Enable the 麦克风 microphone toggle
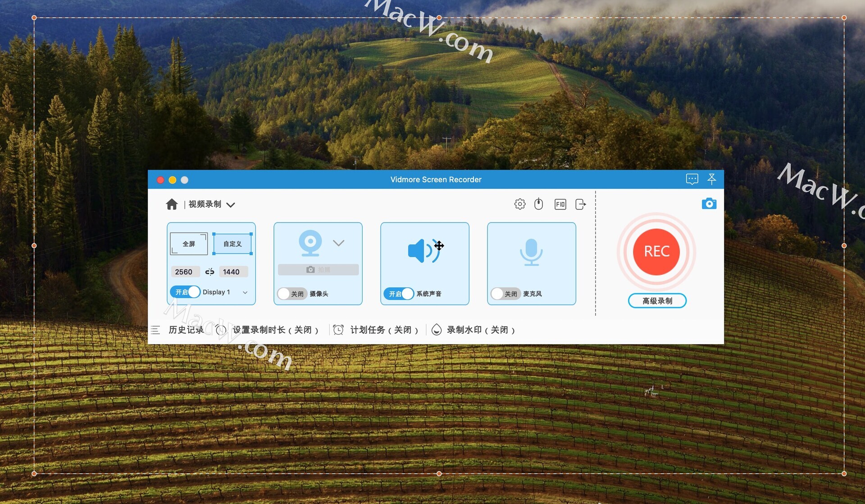The width and height of the screenshot is (865, 504). [505, 294]
